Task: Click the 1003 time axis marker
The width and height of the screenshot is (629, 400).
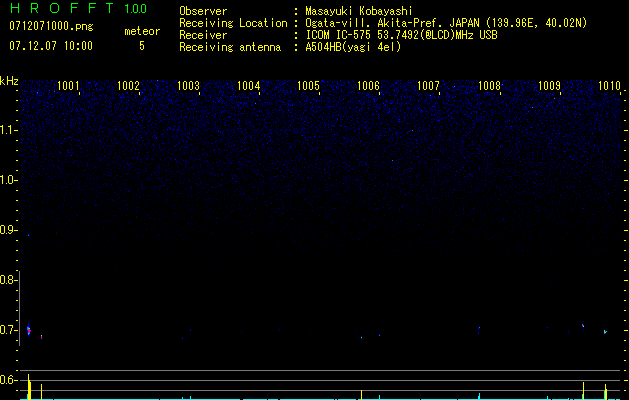Action: click(x=189, y=85)
